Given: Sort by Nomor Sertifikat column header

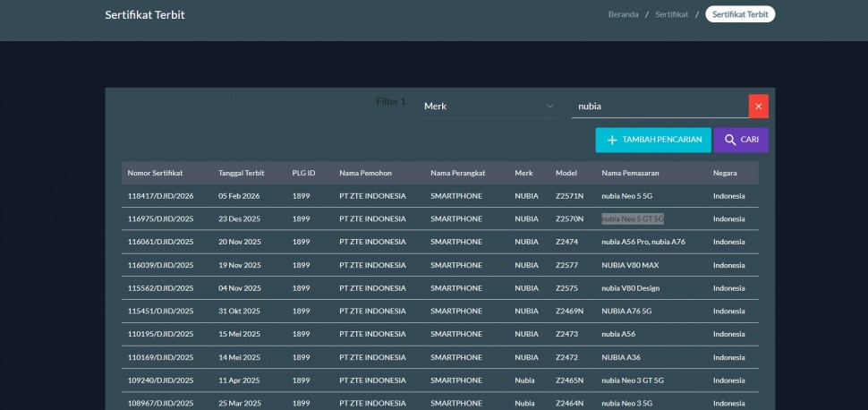Looking at the screenshot, I should [x=155, y=173].
